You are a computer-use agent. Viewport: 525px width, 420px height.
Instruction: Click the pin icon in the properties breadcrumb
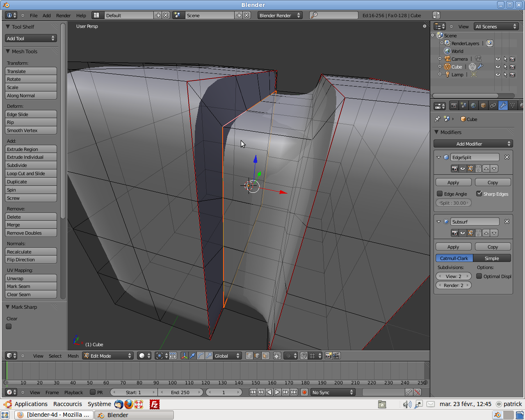[x=438, y=119]
